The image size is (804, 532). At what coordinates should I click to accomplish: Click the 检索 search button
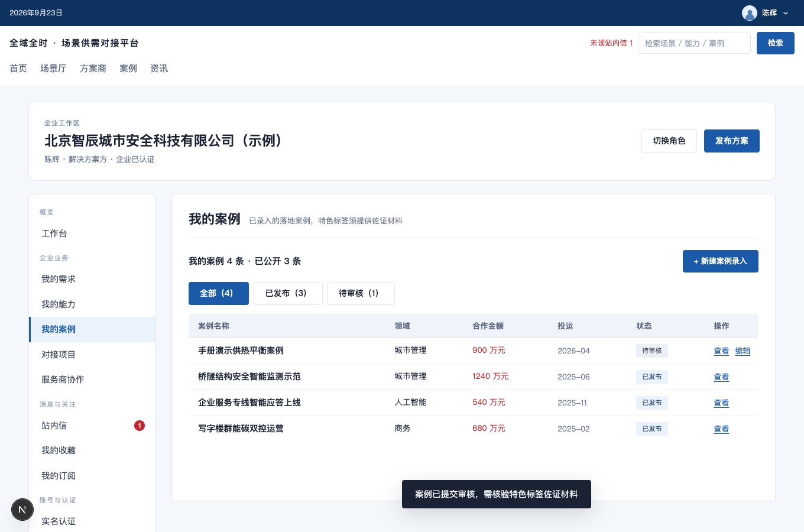click(x=776, y=43)
